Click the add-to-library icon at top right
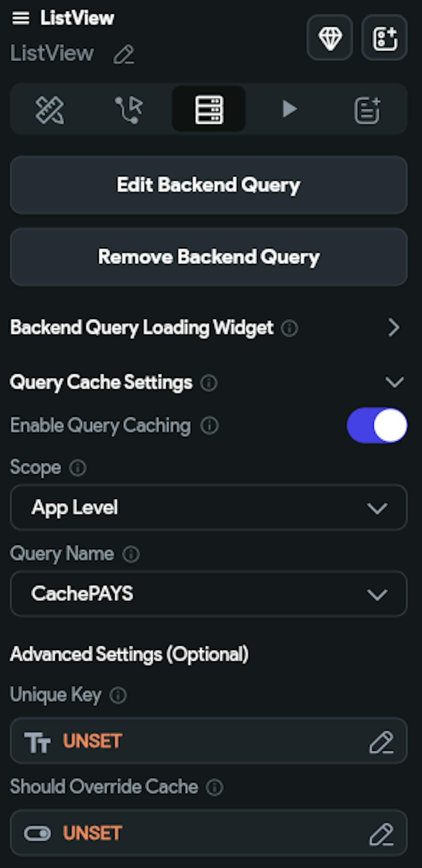Image resolution: width=422 pixels, height=868 pixels. pyautogui.click(x=384, y=38)
